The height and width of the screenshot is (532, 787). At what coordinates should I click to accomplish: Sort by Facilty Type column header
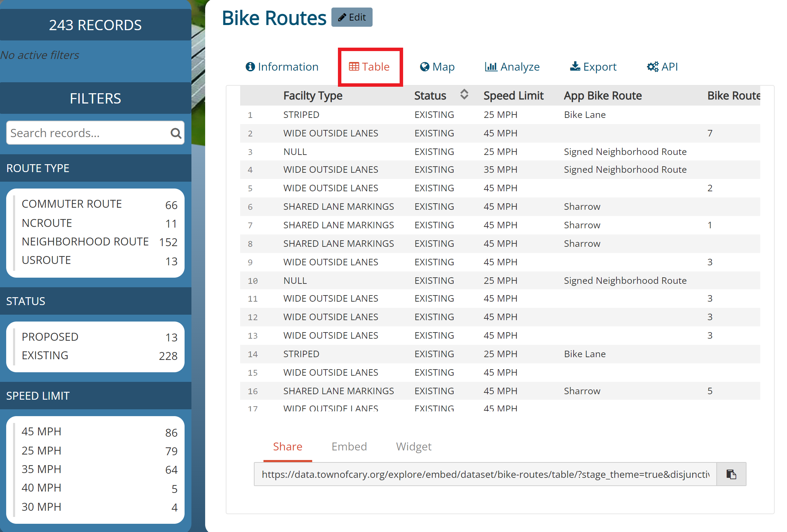[313, 96]
